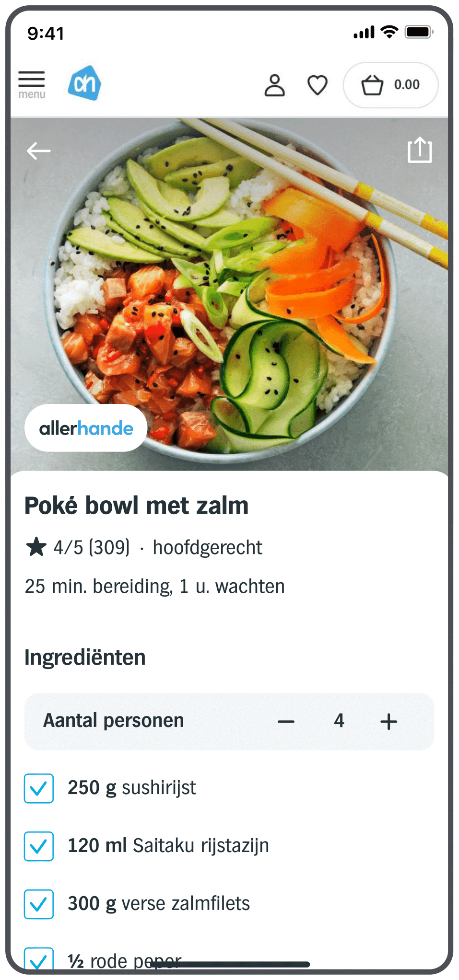Tap the persons count value 4
This screenshot has width=459, height=980.
point(339,721)
